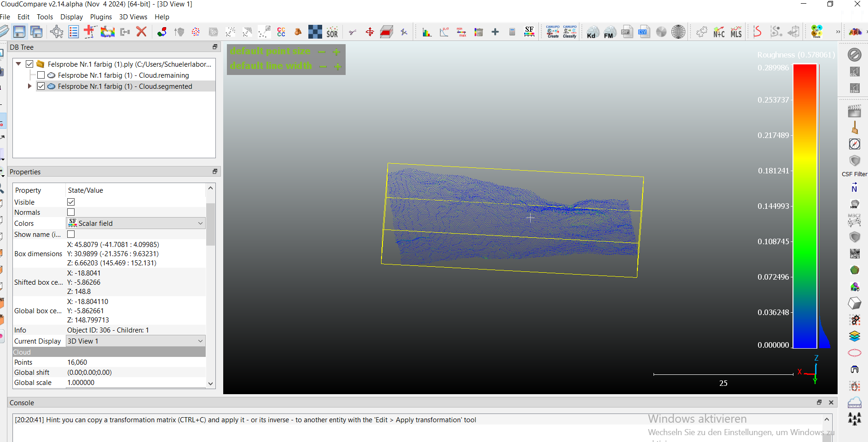Open the Plugins menu

[x=101, y=17]
